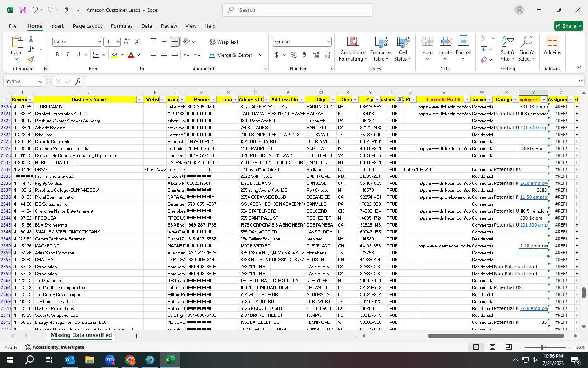Open the Formulas tab
Screen dimensions: 588x368
(x=122, y=26)
